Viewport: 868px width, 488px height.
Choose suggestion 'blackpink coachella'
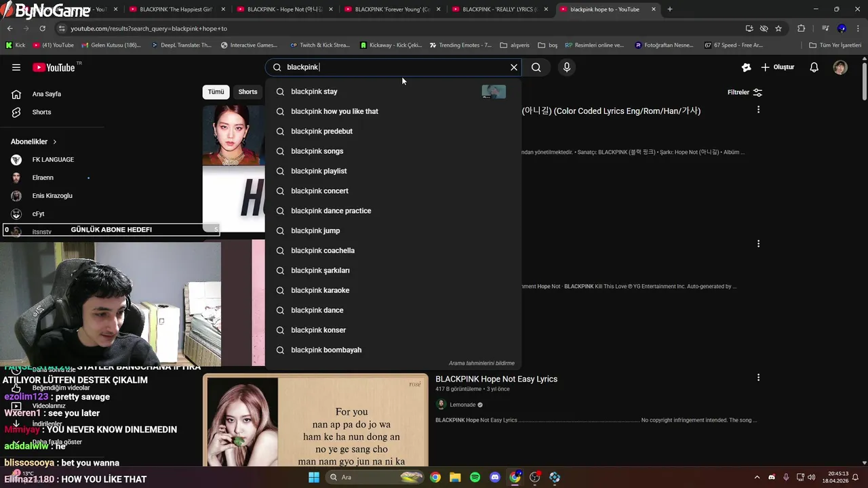[x=394, y=250]
